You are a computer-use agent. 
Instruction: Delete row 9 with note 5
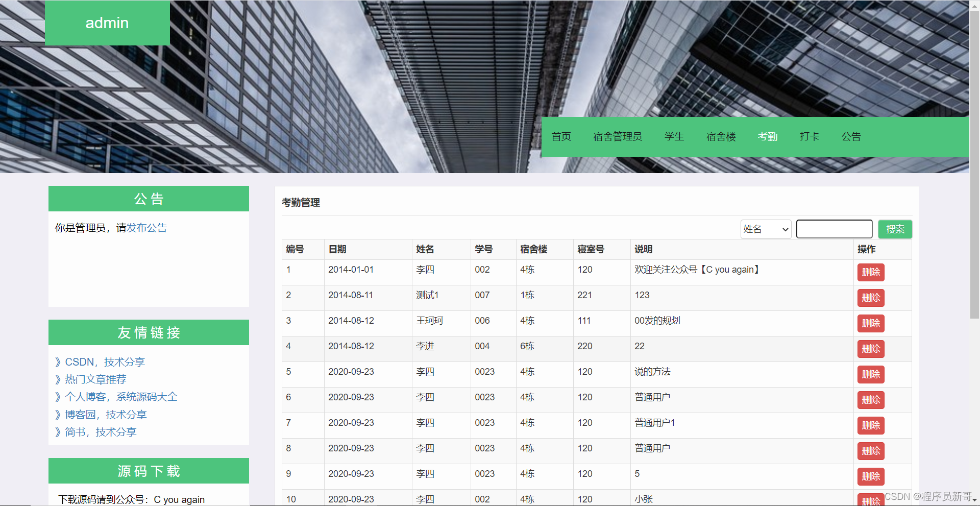pos(871,476)
